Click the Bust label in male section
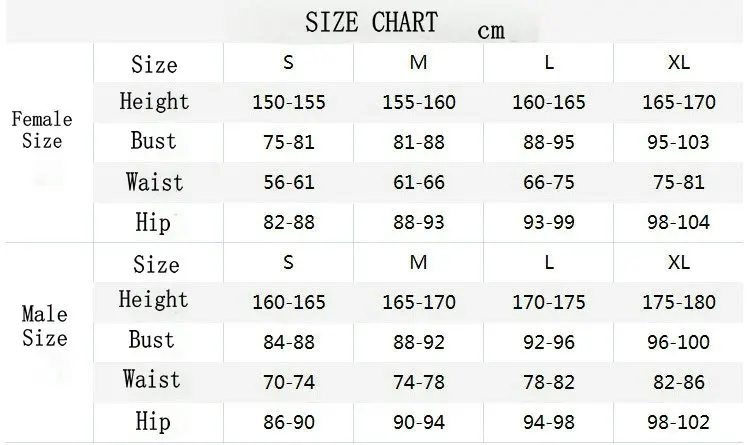The width and height of the screenshot is (750, 445). point(152,340)
